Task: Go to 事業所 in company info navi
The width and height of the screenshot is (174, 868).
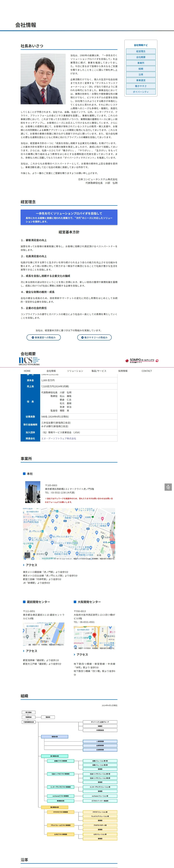Action: [x=141, y=63]
